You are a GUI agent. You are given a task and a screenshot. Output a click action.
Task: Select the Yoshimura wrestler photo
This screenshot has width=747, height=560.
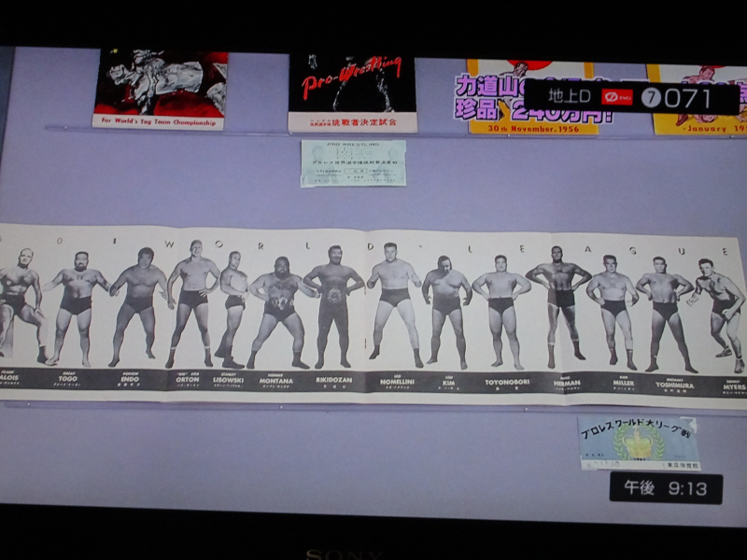pyautogui.click(x=666, y=315)
